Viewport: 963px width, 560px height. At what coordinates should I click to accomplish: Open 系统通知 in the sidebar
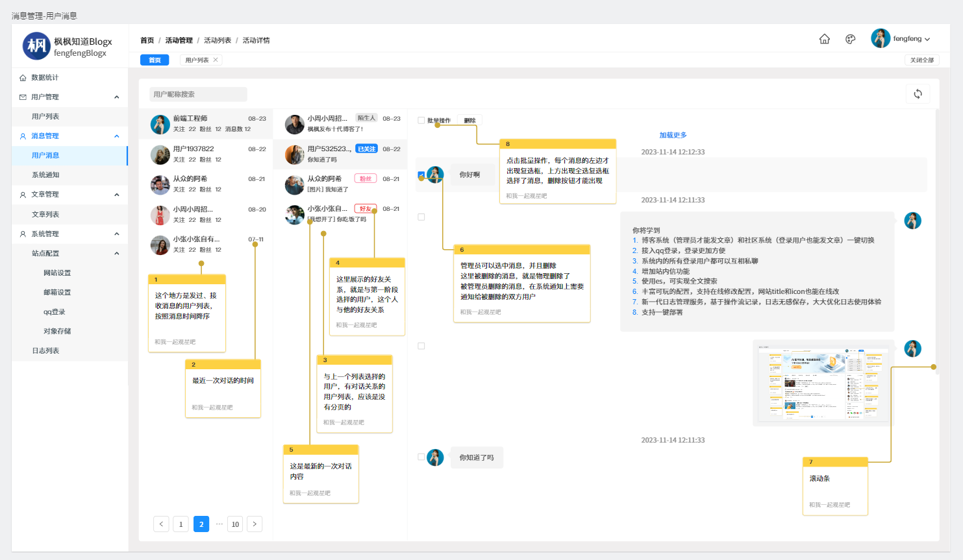click(45, 175)
